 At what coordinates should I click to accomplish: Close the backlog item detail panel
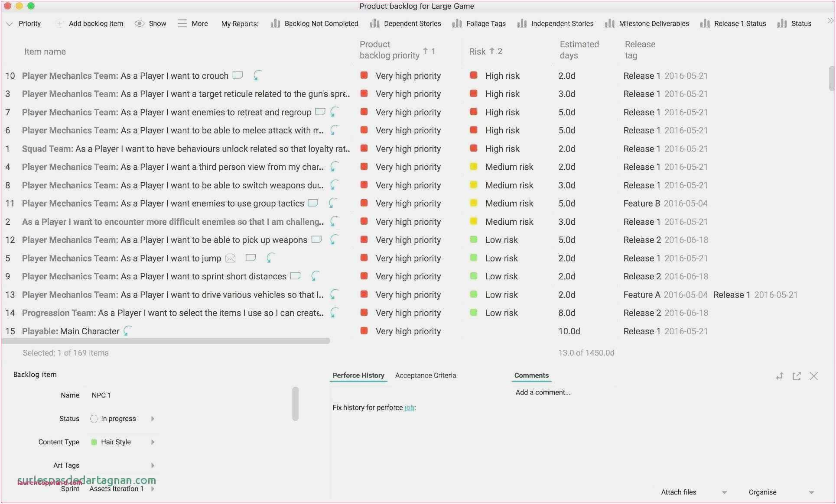[x=813, y=376]
